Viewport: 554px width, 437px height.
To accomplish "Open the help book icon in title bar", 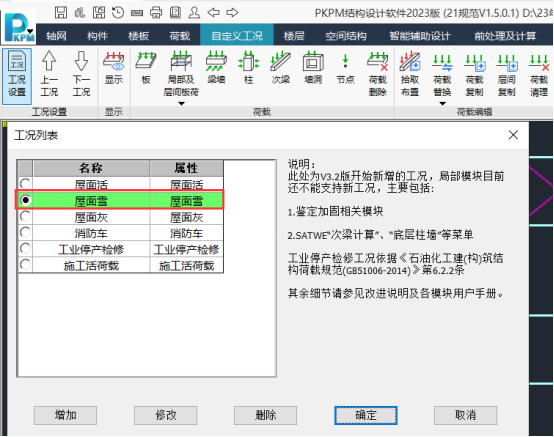I will pyautogui.click(x=175, y=13).
